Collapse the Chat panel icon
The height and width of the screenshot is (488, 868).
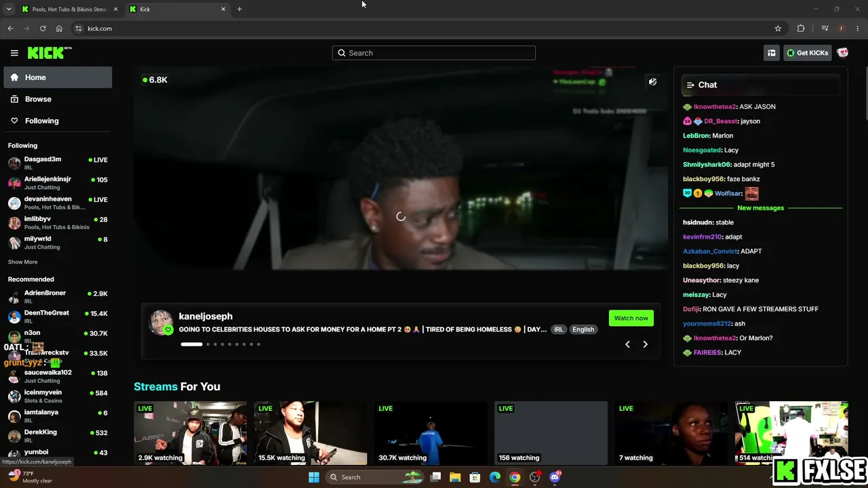coord(690,85)
